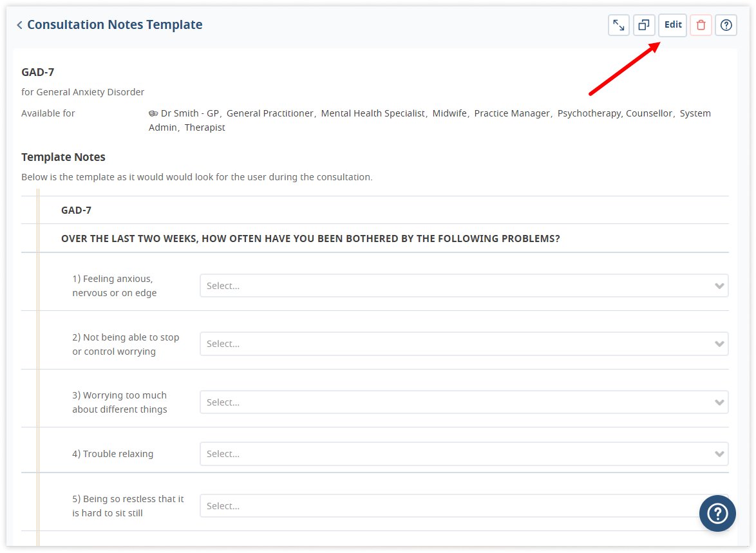Click the 'Dr Smith - GP' text
The image size is (756, 553).
(190, 113)
